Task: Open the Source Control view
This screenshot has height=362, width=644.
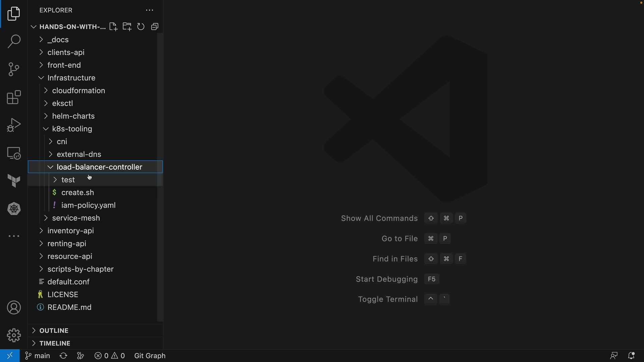Action: (14, 69)
